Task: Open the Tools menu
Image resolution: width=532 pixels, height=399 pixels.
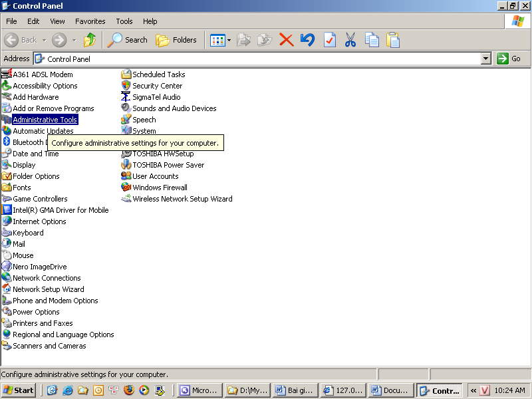Action: (x=124, y=21)
